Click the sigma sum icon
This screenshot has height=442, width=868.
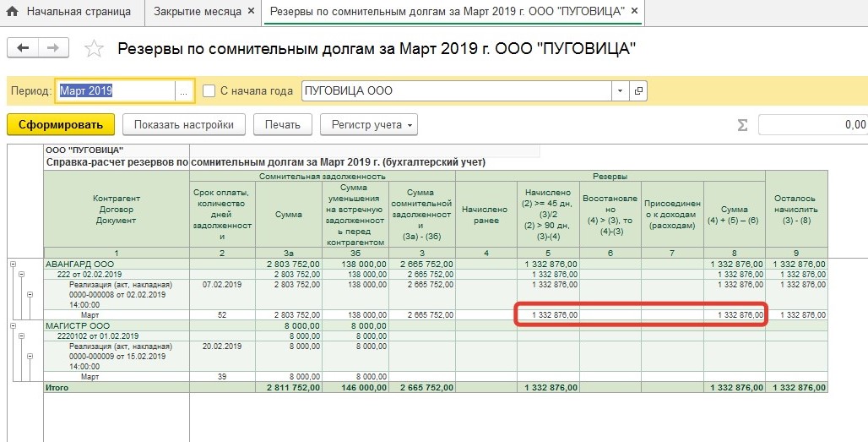pos(742,125)
